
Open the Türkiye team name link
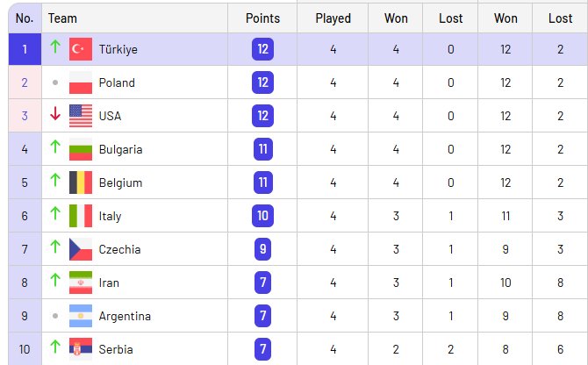point(118,49)
